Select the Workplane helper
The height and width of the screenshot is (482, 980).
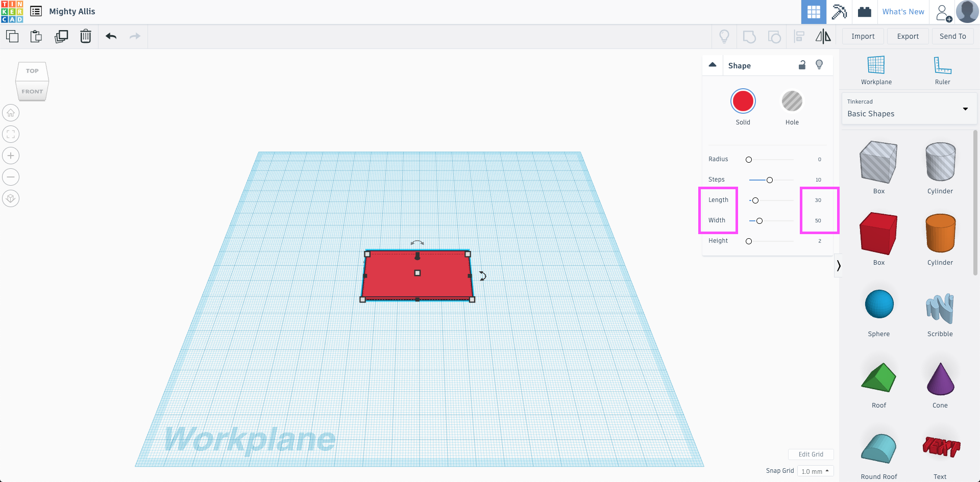point(876,69)
